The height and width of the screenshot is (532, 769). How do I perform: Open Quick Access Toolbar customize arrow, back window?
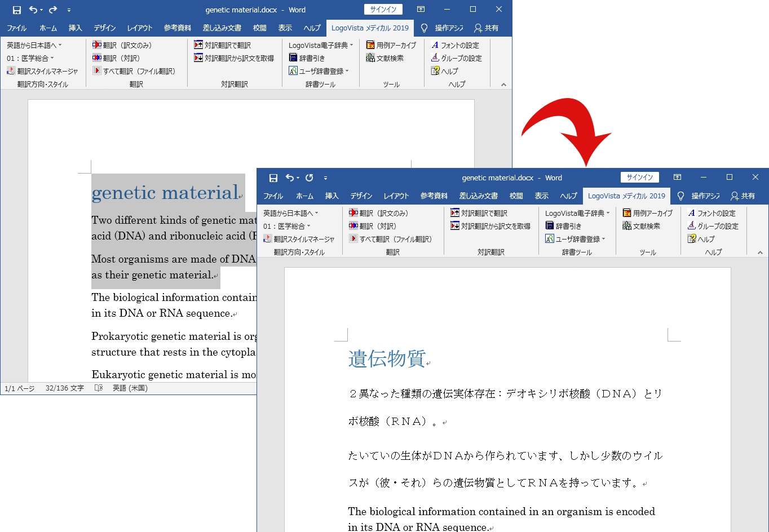[x=69, y=10]
